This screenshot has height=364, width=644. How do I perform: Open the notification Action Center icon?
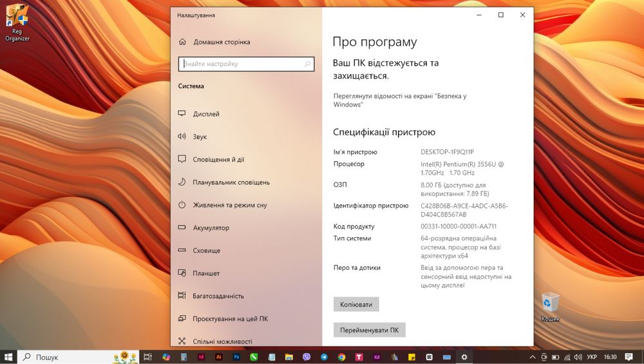pyautogui.click(x=629, y=357)
